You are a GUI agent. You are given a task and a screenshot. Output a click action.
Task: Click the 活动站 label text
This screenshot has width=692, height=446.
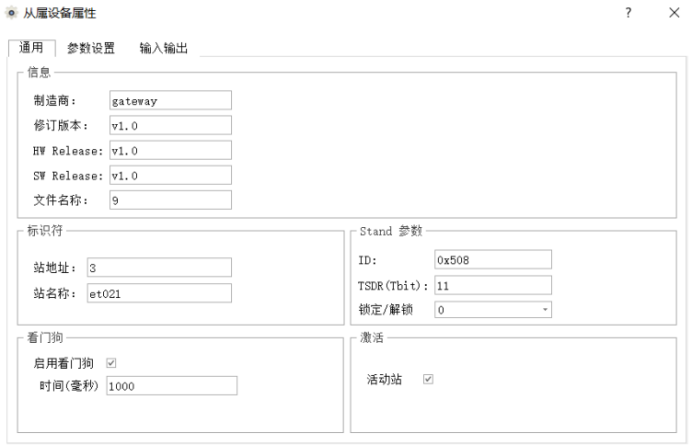tap(384, 379)
